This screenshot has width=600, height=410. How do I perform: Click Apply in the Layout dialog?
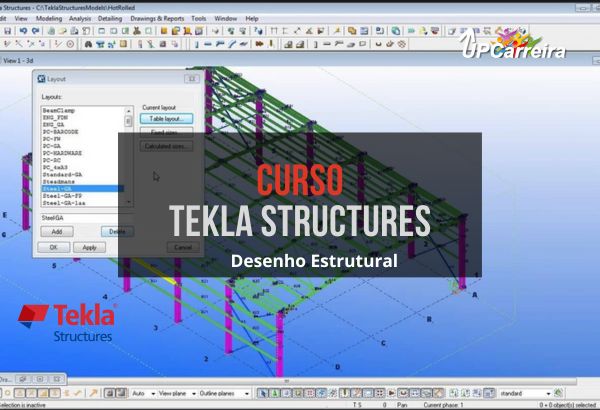[90, 247]
